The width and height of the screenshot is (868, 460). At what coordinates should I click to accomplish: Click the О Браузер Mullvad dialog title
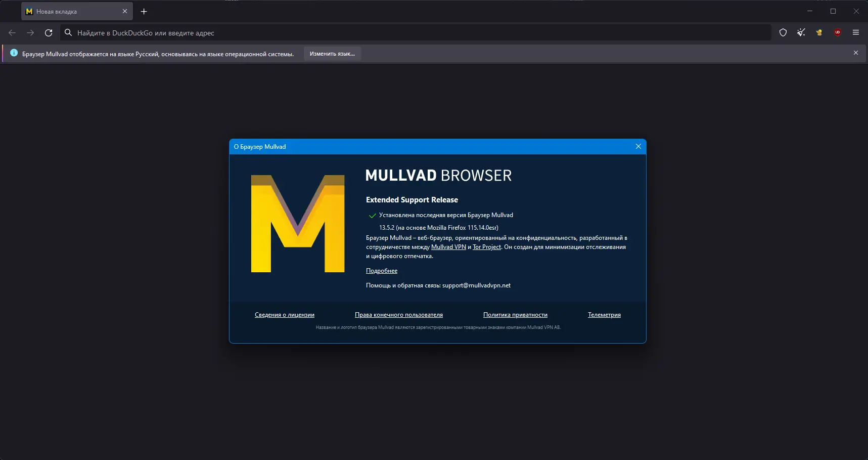coord(260,147)
